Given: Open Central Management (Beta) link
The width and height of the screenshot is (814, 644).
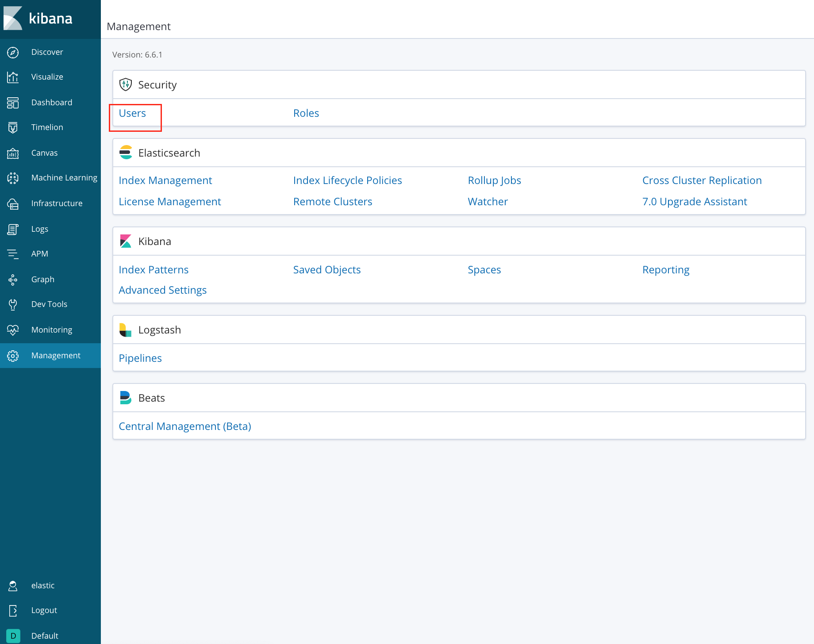Looking at the screenshot, I should [185, 426].
